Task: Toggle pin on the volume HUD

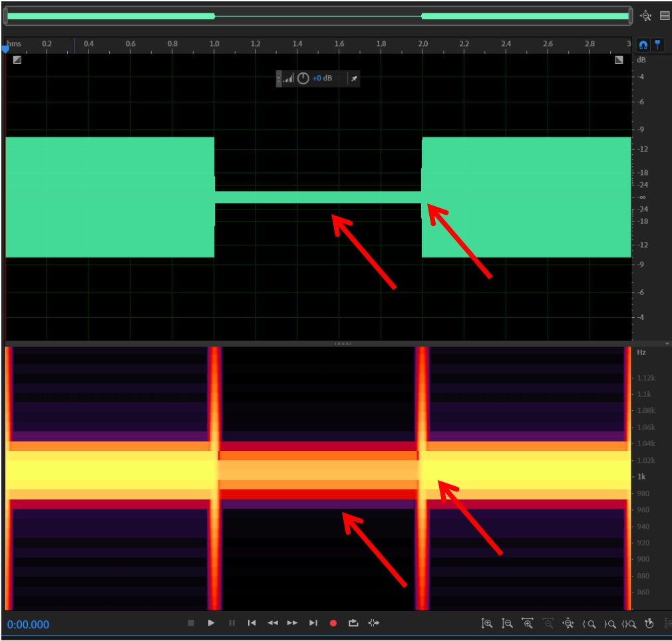Action: pos(354,78)
